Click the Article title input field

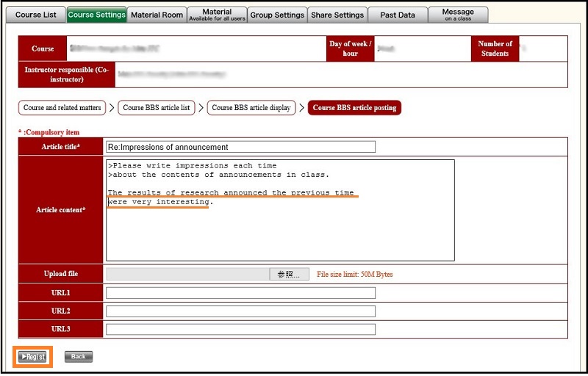pos(240,147)
